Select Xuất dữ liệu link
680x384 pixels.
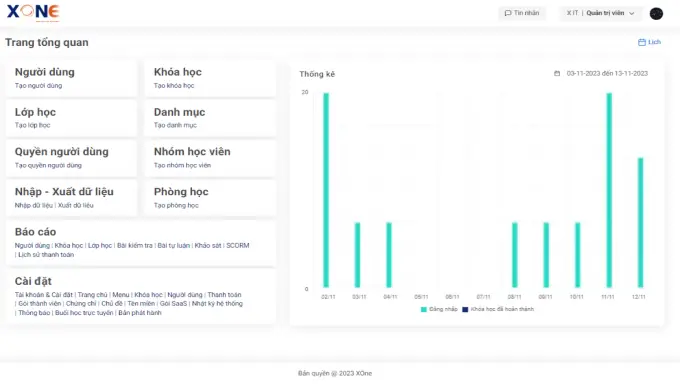click(x=75, y=205)
